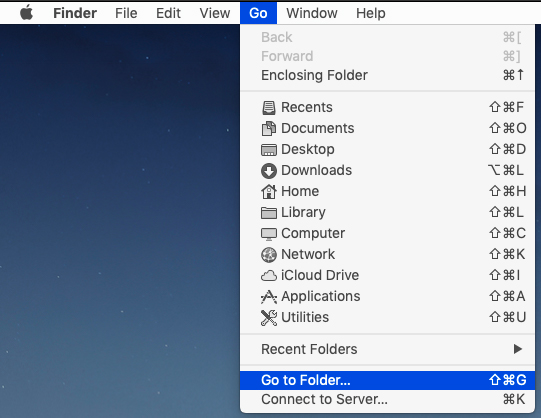The image size is (541, 418).
Task: Click the Documents pages icon
Action: (269, 129)
